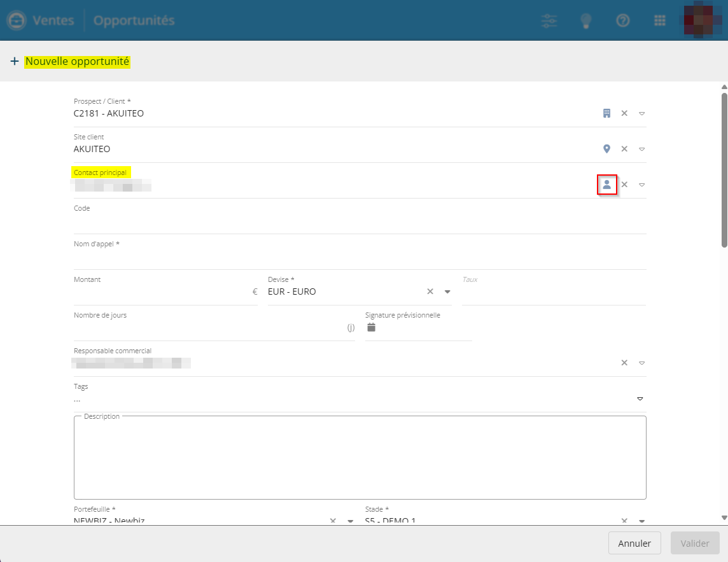Expand the Prospect / Client dropdown
The width and height of the screenshot is (728, 562).
pyautogui.click(x=641, y=113)
